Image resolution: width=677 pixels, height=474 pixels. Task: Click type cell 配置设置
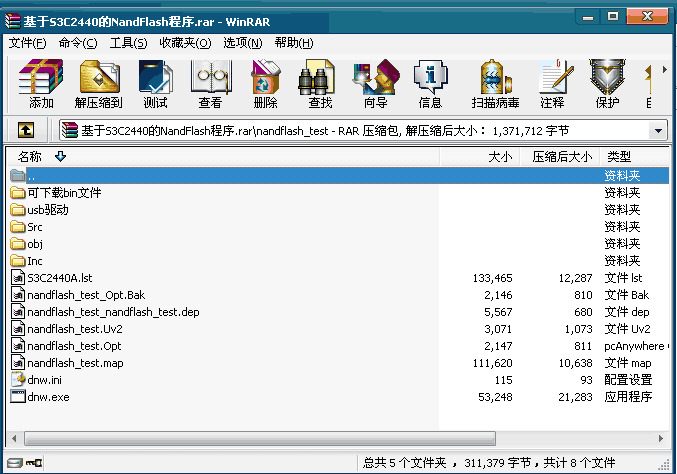pos(628,380)
